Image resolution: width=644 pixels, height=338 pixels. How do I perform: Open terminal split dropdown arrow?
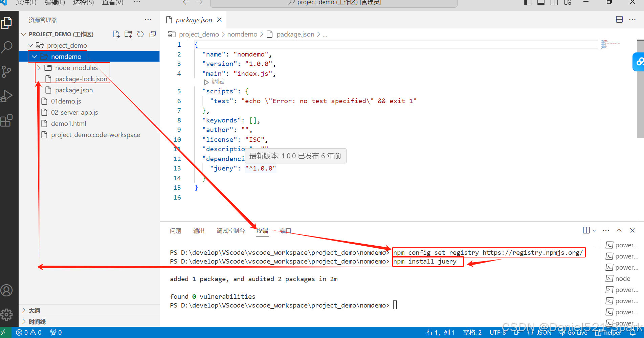594,230
